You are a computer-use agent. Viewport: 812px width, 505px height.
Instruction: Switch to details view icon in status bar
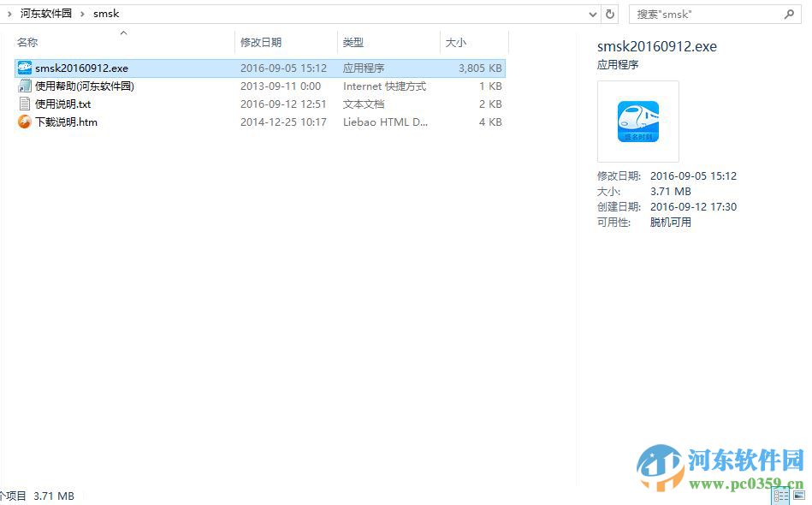(x=780, y=496)
